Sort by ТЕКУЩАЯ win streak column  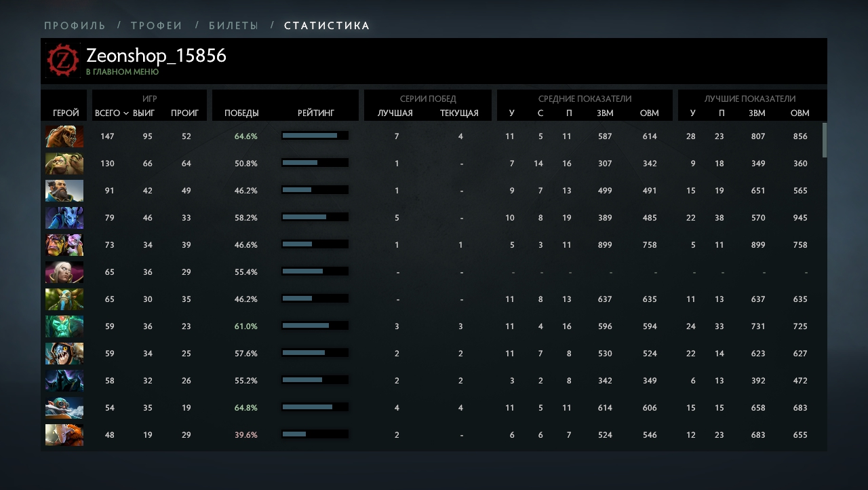459,113
